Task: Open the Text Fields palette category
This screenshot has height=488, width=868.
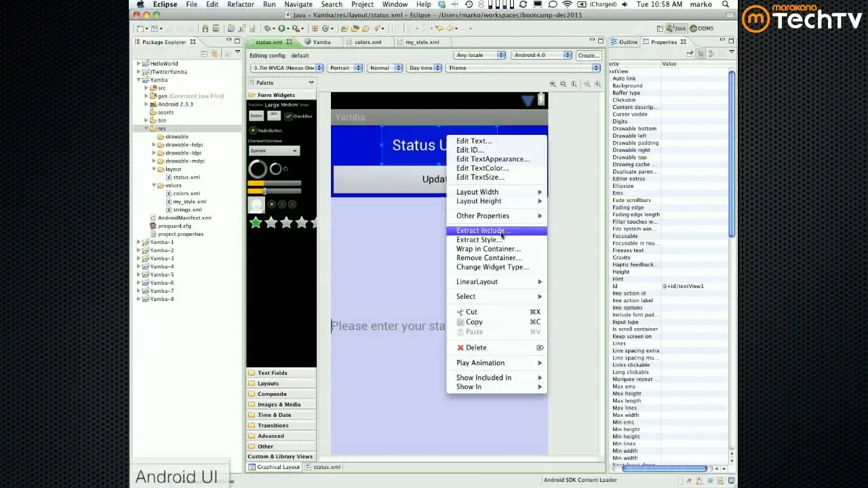Action: [x=281, y=373]
